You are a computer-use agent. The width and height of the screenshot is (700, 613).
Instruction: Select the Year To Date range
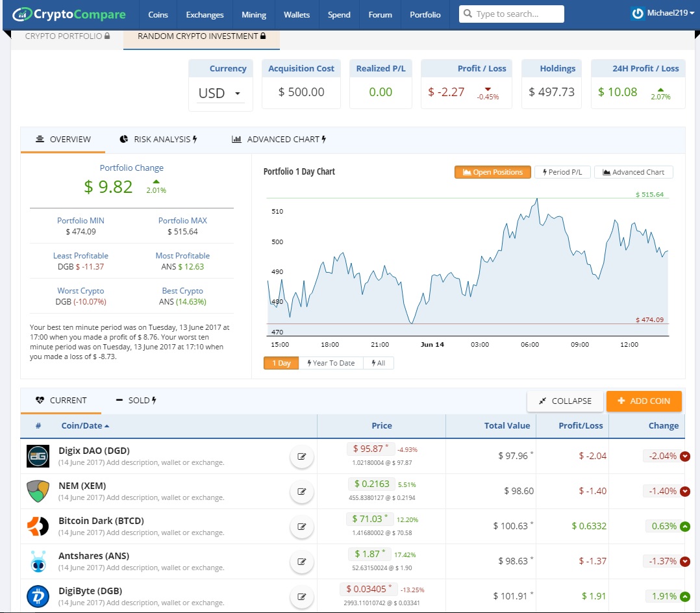pyautogui.click(x=331, y=363)
